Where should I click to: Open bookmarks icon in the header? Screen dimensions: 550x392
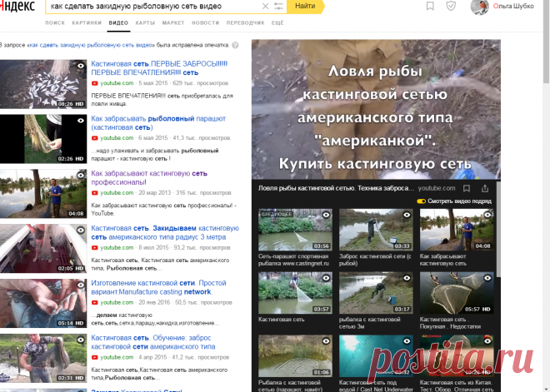pos(430,6)
